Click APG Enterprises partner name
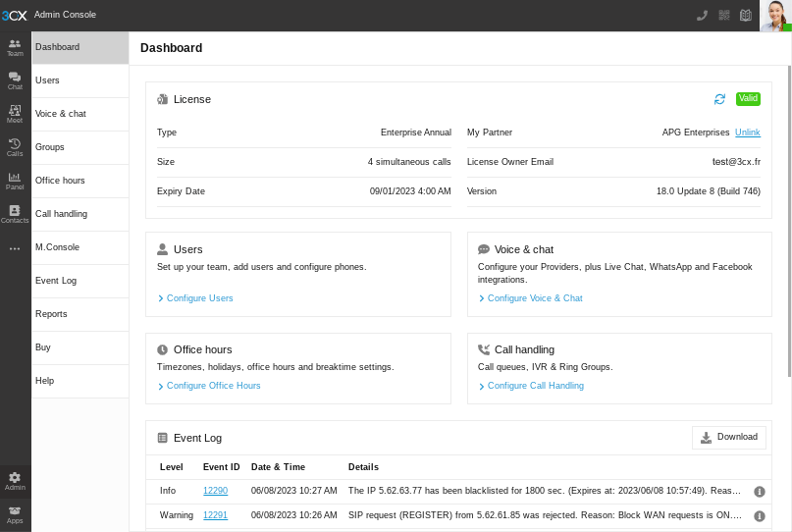Viewport: 792px width, 532px height. click(x=696, y=133)
